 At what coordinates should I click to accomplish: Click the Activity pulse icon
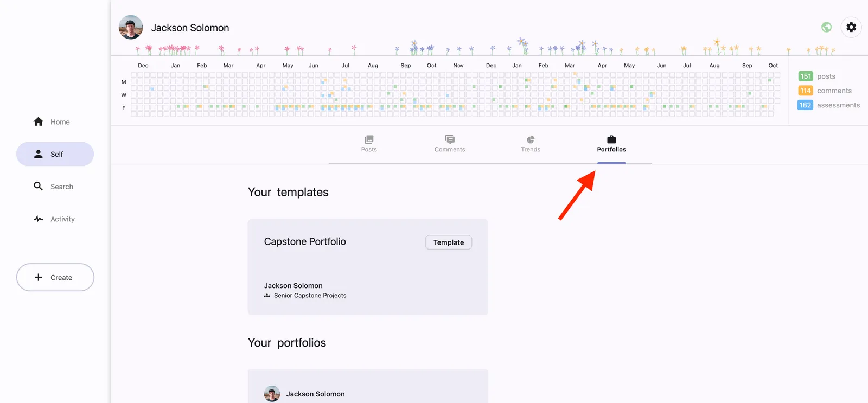[x=39, y=219]
